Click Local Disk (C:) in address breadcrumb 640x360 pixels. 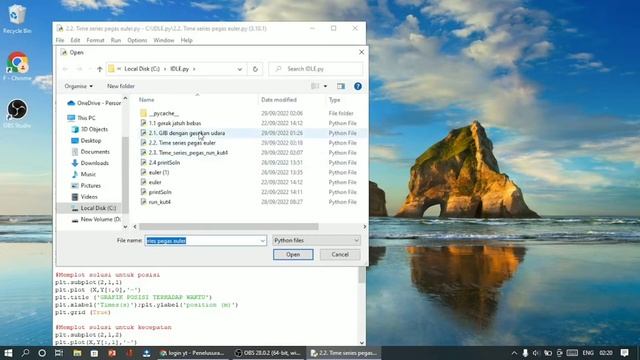coord(142,69)
